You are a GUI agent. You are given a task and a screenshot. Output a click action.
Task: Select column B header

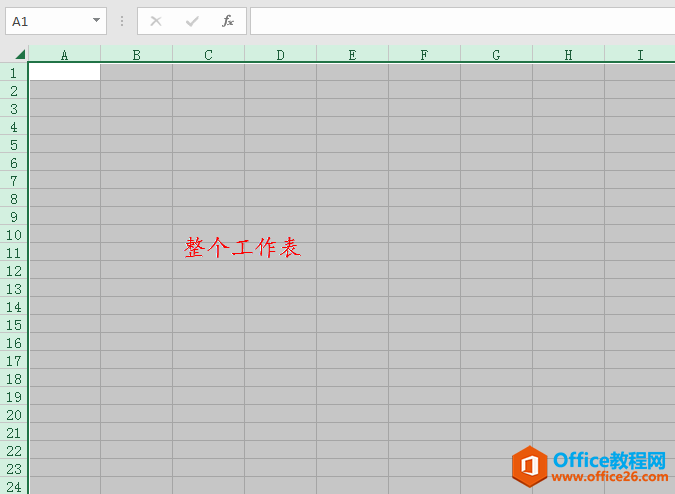pyautogui.click(x=136, y=55)
